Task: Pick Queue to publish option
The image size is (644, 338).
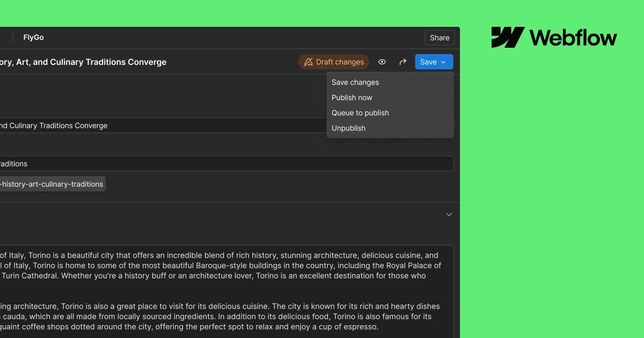Action: tap(360, 113)
